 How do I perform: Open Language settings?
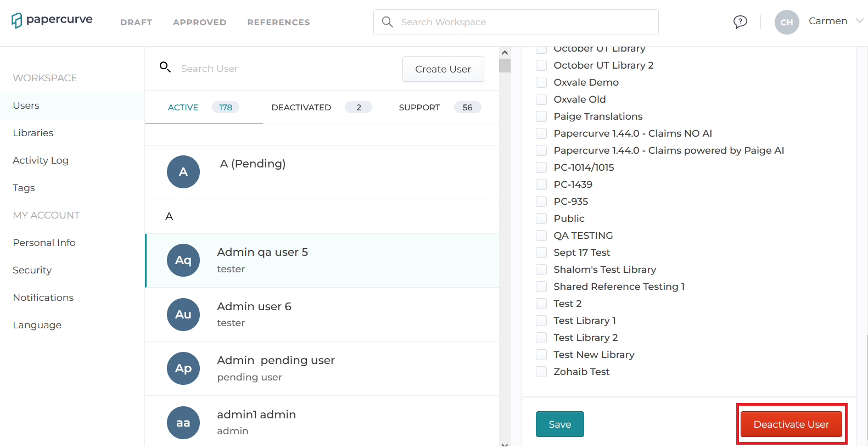point(37,325)
